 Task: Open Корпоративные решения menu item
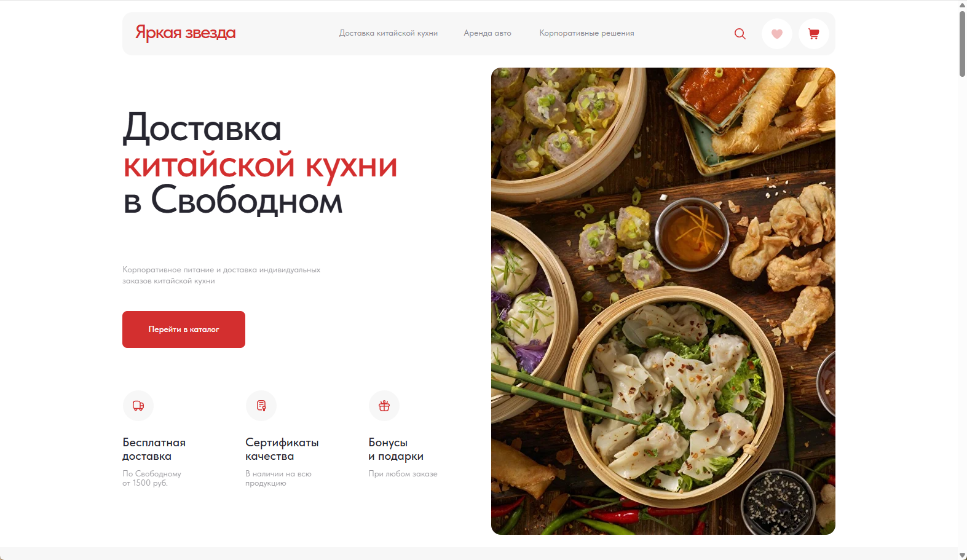586,33
